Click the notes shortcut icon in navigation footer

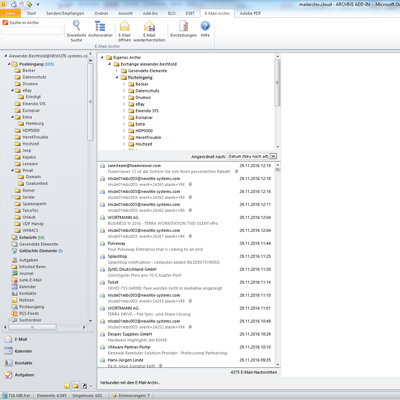point(67,386)
